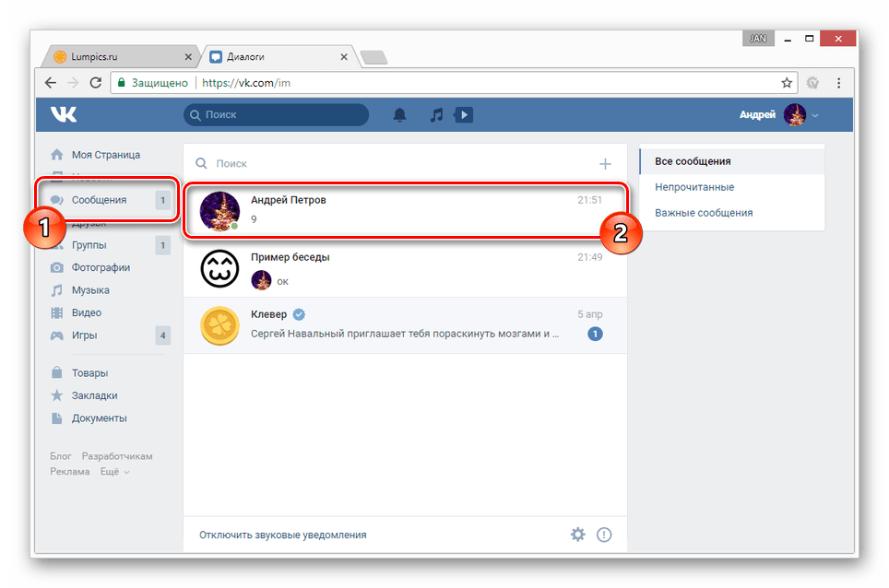Click the notifications bell icon

point(399,114)
